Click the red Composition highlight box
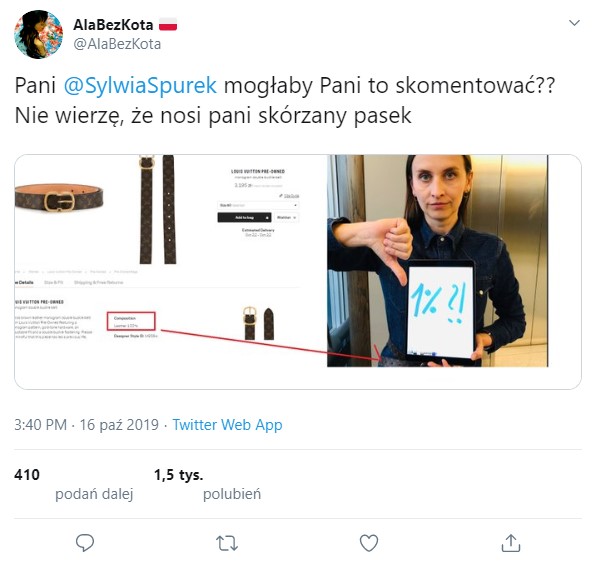 [x=131, y=321]
